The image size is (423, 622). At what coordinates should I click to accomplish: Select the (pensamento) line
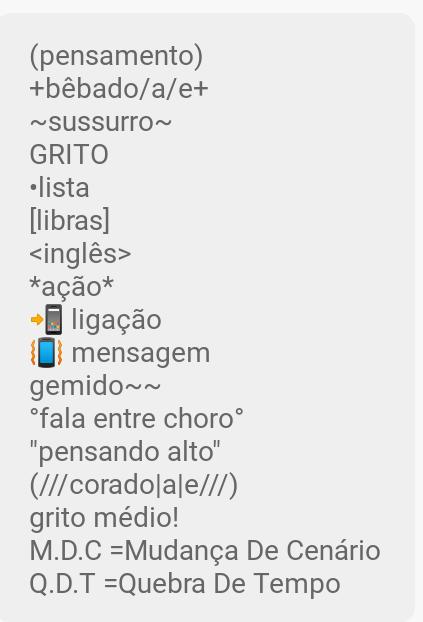[x=116, y=56]
